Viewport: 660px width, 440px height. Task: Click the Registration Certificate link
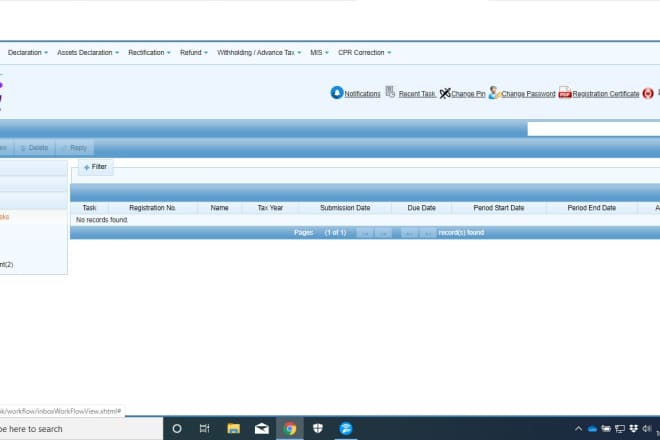tap(605, 94)
